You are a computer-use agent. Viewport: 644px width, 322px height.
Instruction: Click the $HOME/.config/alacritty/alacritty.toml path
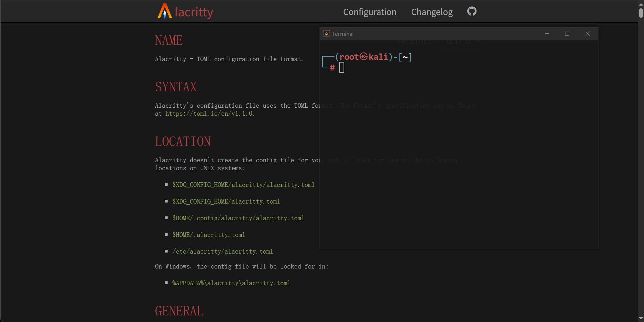(x=238, y=218)
